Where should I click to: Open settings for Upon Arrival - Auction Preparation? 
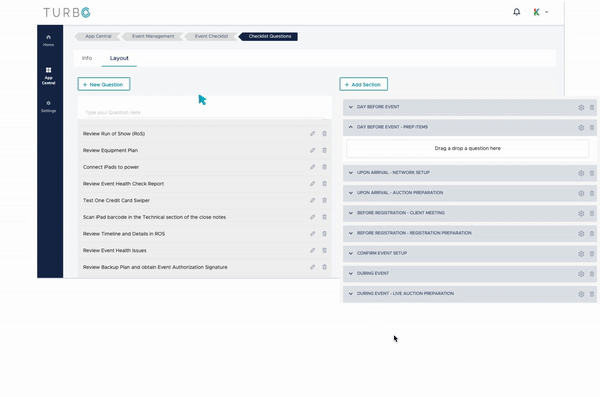(581, 193)
